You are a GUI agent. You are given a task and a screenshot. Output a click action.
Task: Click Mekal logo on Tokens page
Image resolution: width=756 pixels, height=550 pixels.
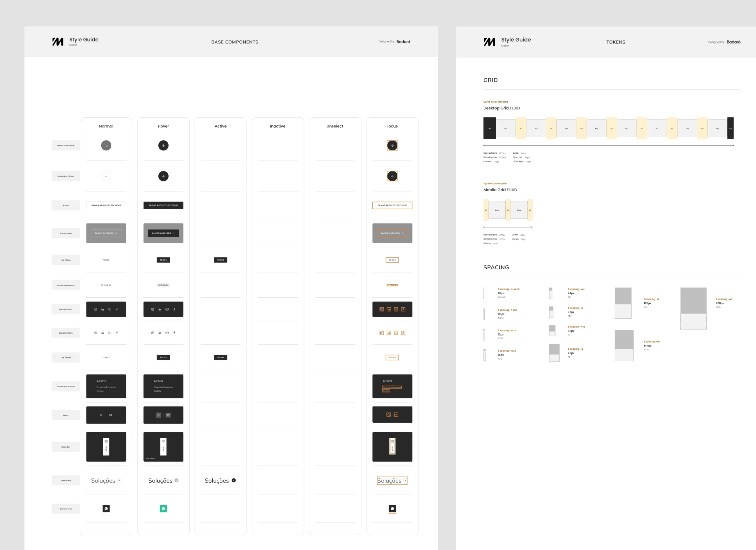click(x=489, y=42)
